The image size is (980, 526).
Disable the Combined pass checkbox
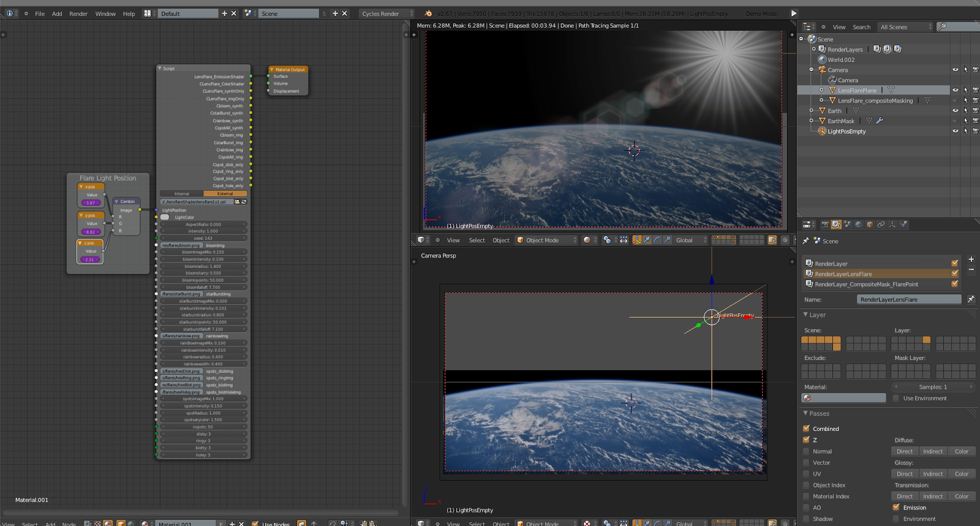pos(807,429)
